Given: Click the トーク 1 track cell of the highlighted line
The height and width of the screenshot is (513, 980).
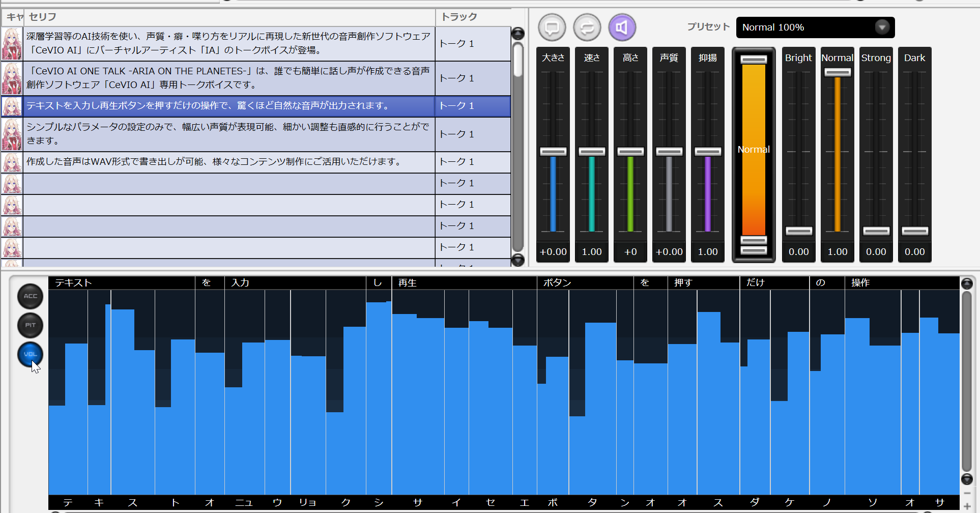Looking at the screenshot, I should pyautogui.click(x=473, y=106).
